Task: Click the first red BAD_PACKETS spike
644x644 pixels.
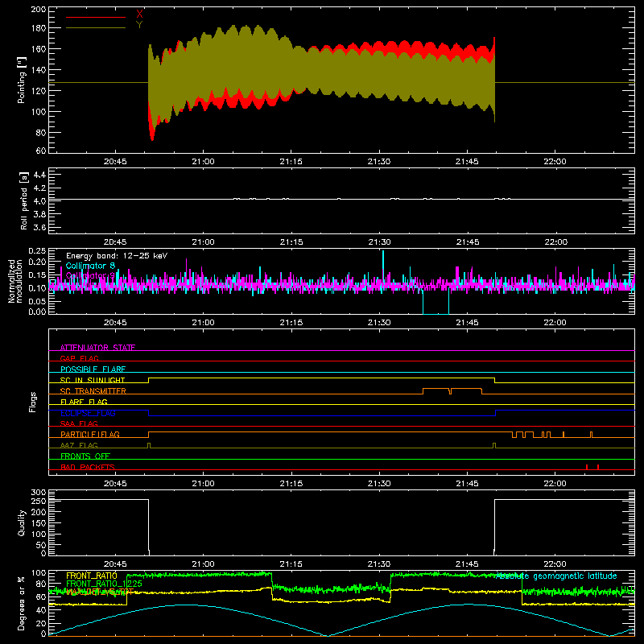Action: 587,467
